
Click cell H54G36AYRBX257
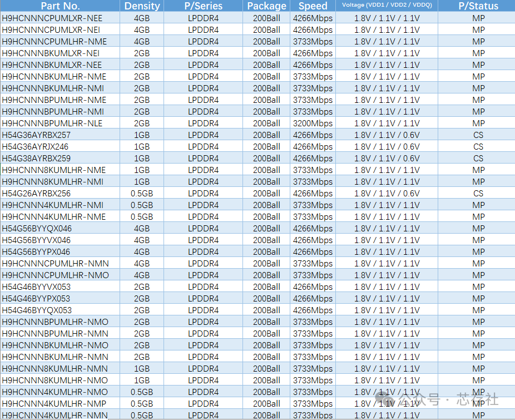tap(60, 135)
